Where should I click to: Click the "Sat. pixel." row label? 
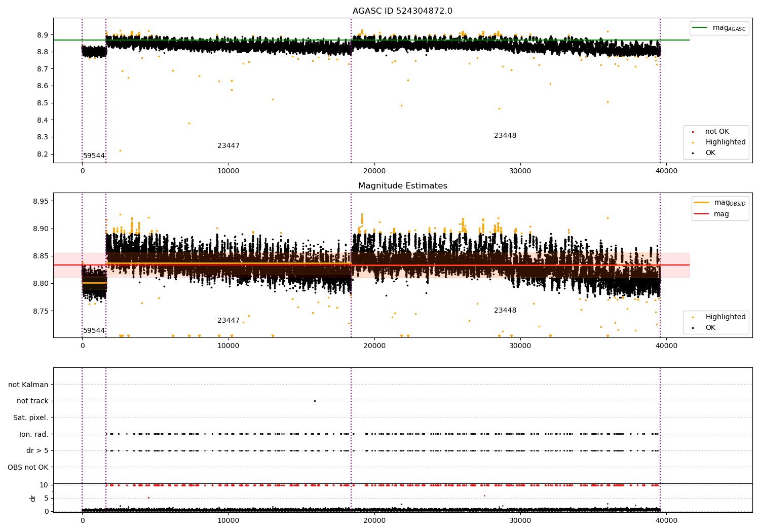pos(31,418)
